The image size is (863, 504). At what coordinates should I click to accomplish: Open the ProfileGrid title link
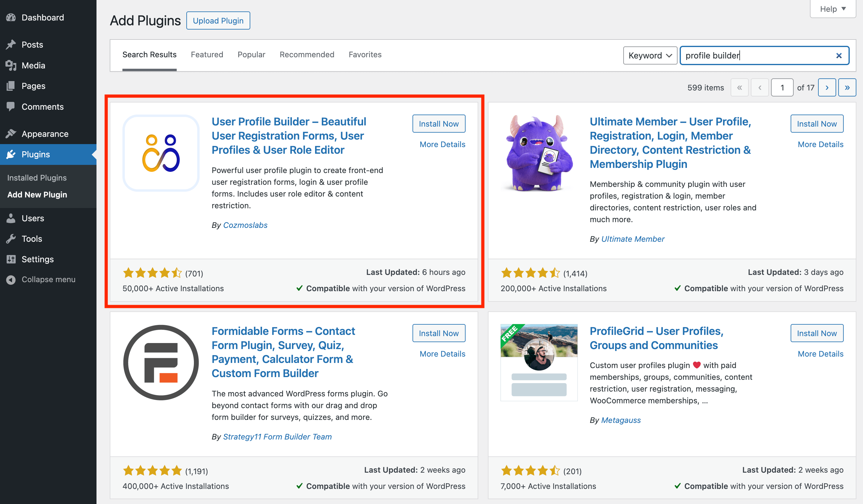click(x=656, y=338)
